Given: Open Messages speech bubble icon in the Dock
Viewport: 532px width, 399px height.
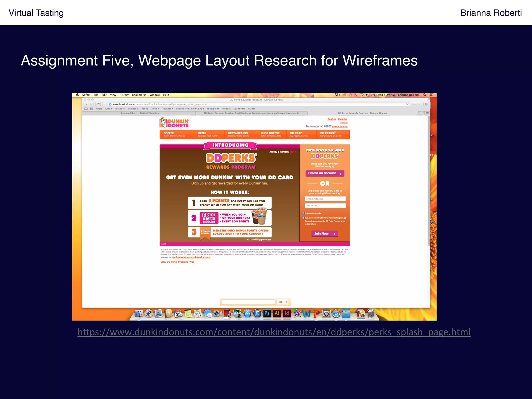Looking at the screenshot, I should coord(208,314).
